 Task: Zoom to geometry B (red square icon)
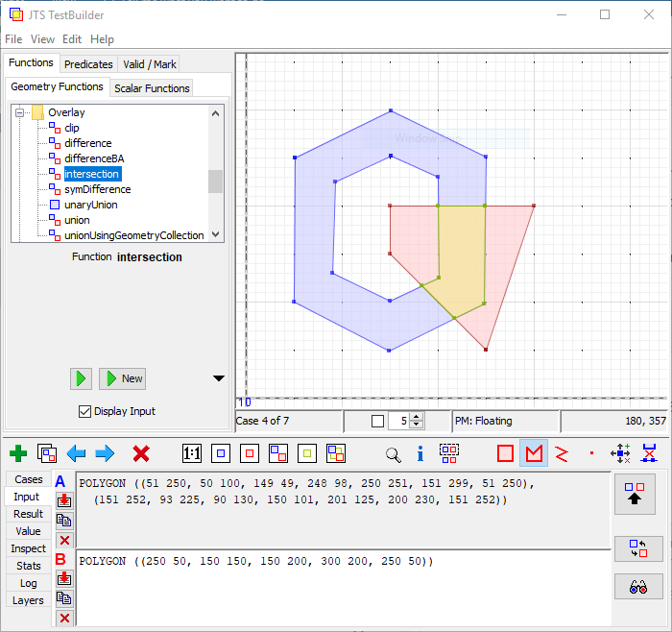pos(250,453)
